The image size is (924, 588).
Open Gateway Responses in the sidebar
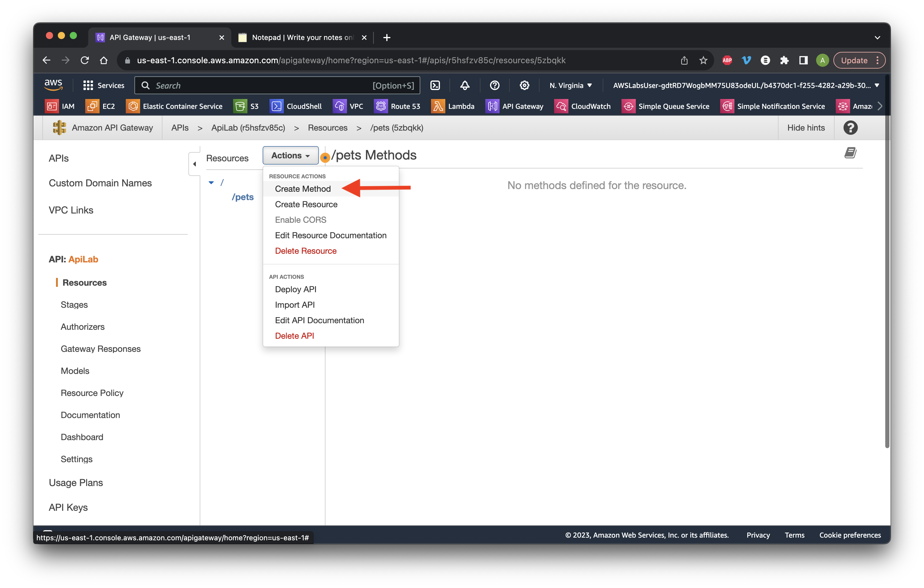100,349
